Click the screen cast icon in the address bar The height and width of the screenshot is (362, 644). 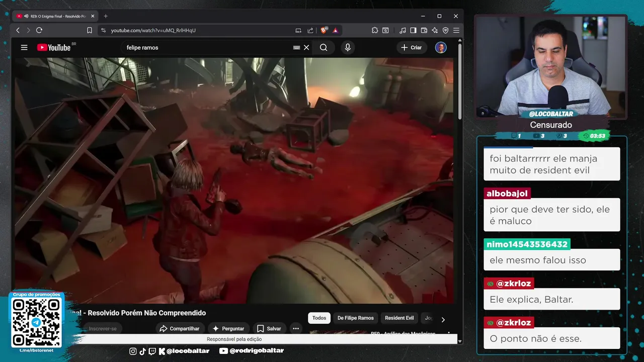point(298,30)
